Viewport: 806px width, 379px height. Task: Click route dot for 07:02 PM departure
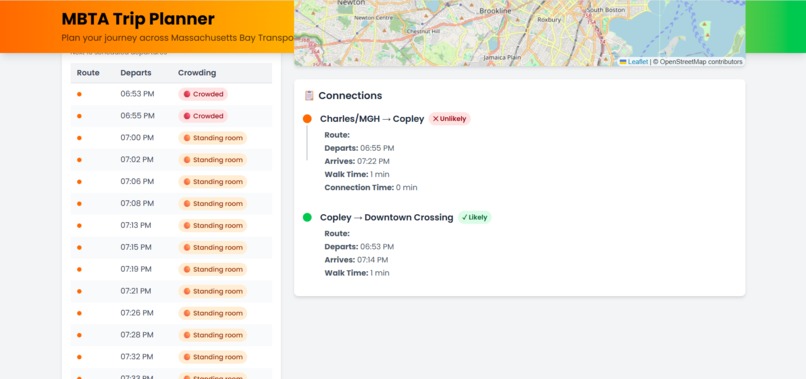tap(79, 160)
